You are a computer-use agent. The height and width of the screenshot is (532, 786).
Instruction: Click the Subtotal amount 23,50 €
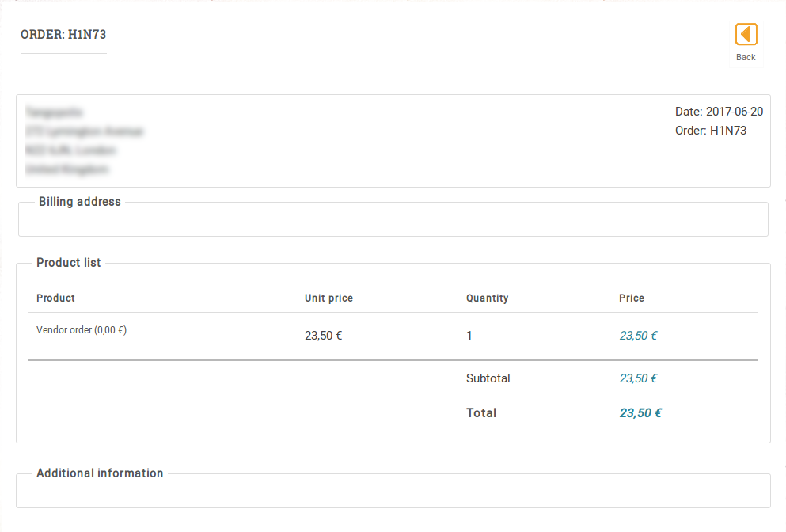coord(638,378)
